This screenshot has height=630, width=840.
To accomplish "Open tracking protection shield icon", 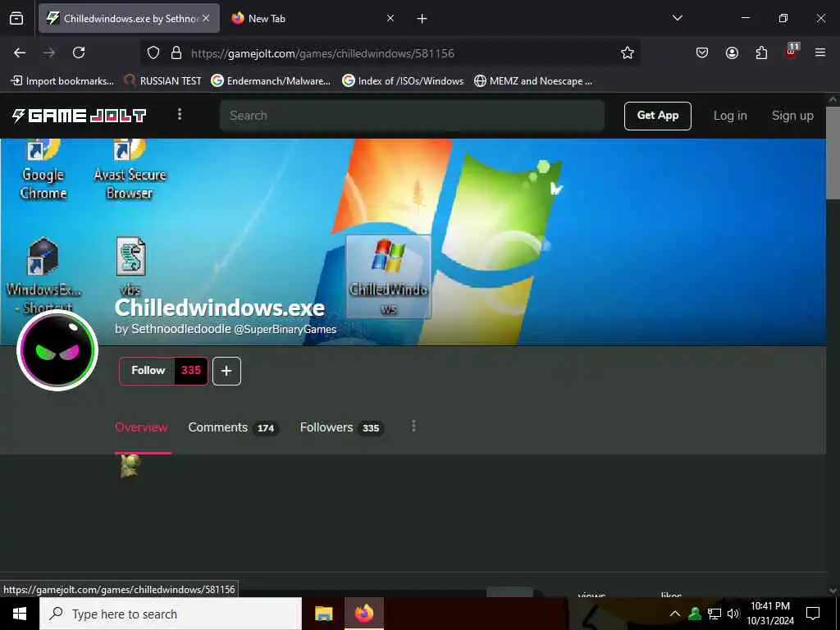I will tap(153, 52).
